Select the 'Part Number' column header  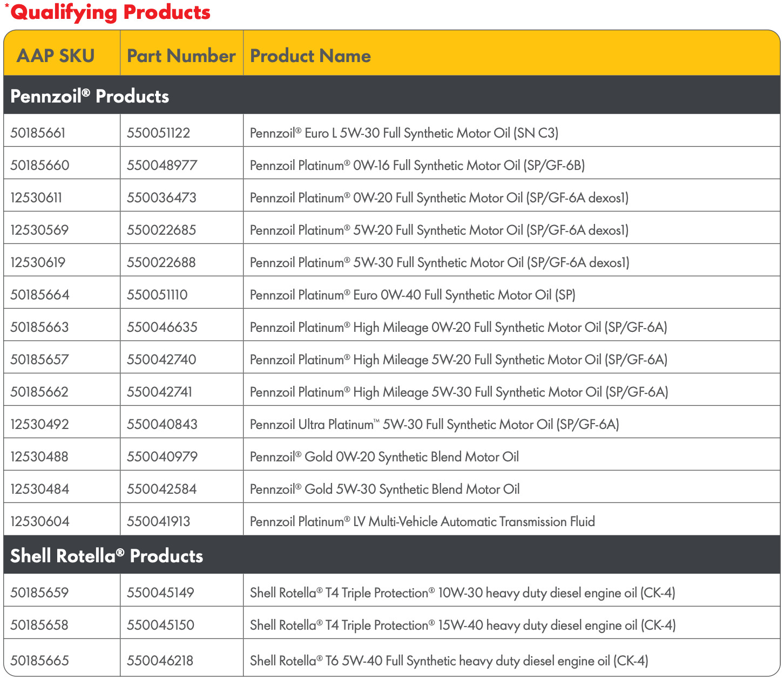(181, 56)
